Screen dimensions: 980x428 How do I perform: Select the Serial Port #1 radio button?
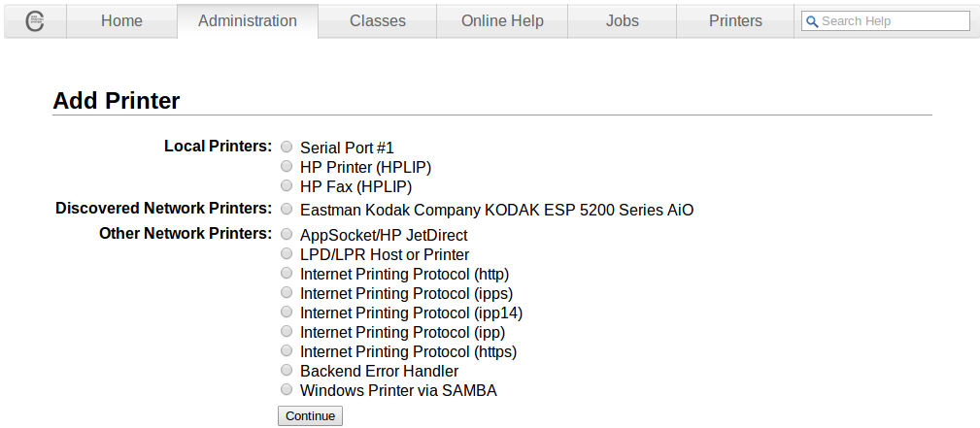tap(287, 147)
